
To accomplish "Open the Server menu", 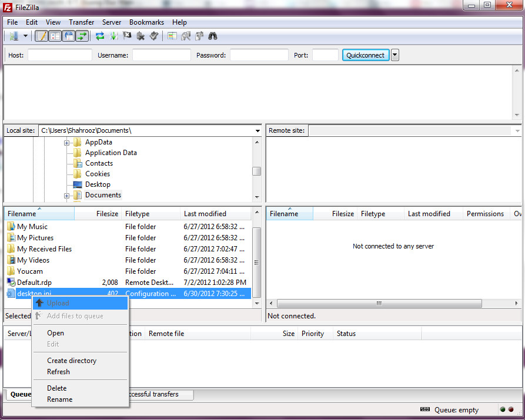I will pos(112,22).
